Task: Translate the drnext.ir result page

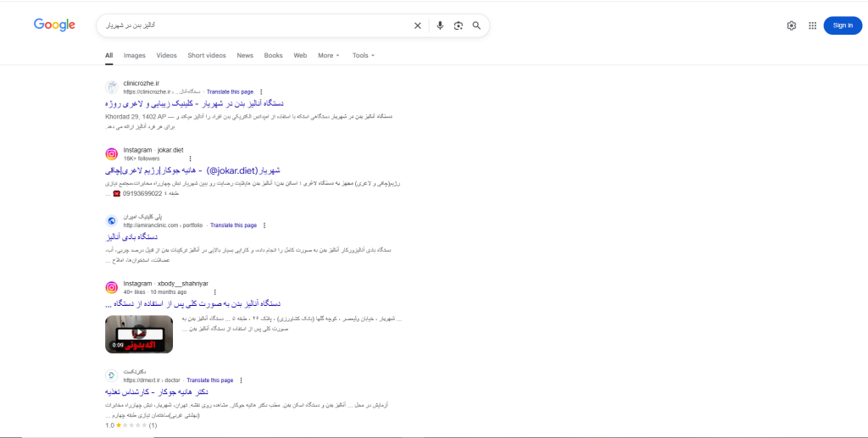Action: 210,380
